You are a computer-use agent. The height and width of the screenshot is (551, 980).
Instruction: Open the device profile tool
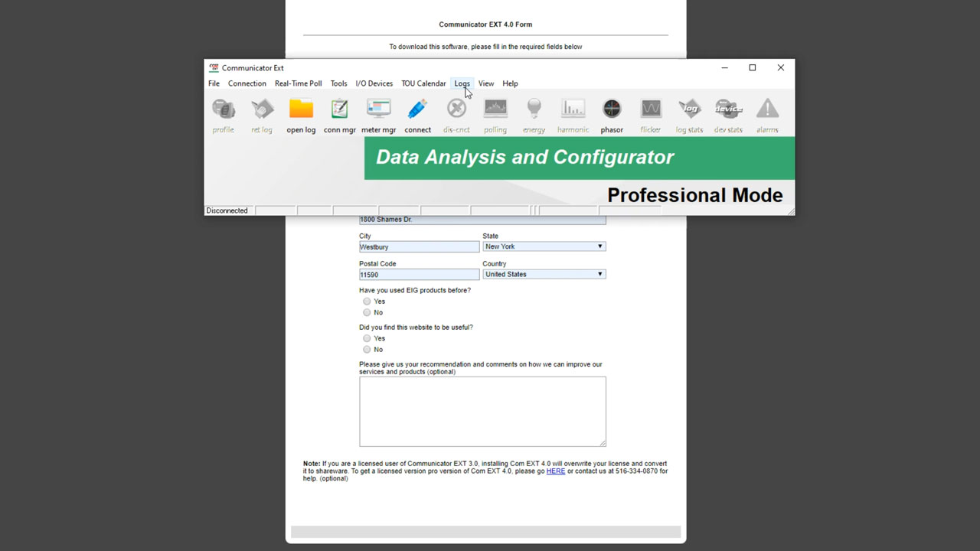224,115
